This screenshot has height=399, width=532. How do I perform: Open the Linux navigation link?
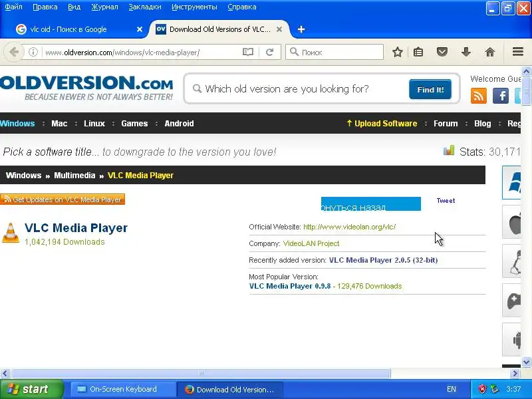pyautogui.click(x=94, y=124)
